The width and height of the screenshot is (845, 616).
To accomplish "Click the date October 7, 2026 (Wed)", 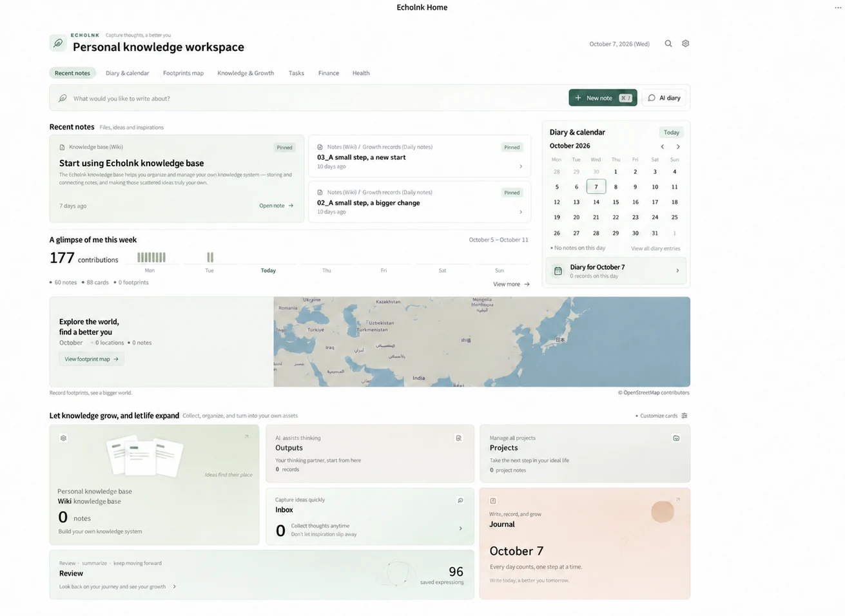I will (619, 44).
